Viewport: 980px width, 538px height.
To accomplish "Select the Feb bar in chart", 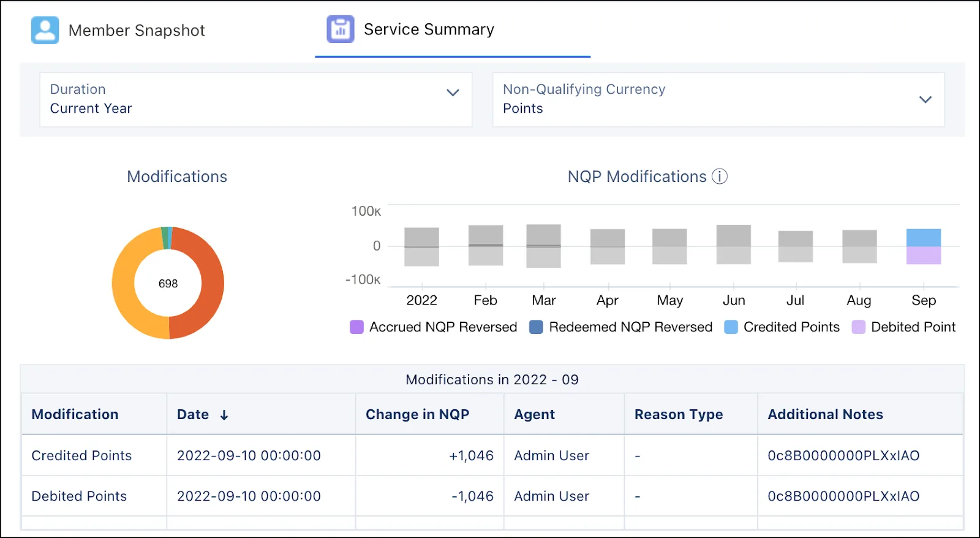I will click(x=486, y=245).
